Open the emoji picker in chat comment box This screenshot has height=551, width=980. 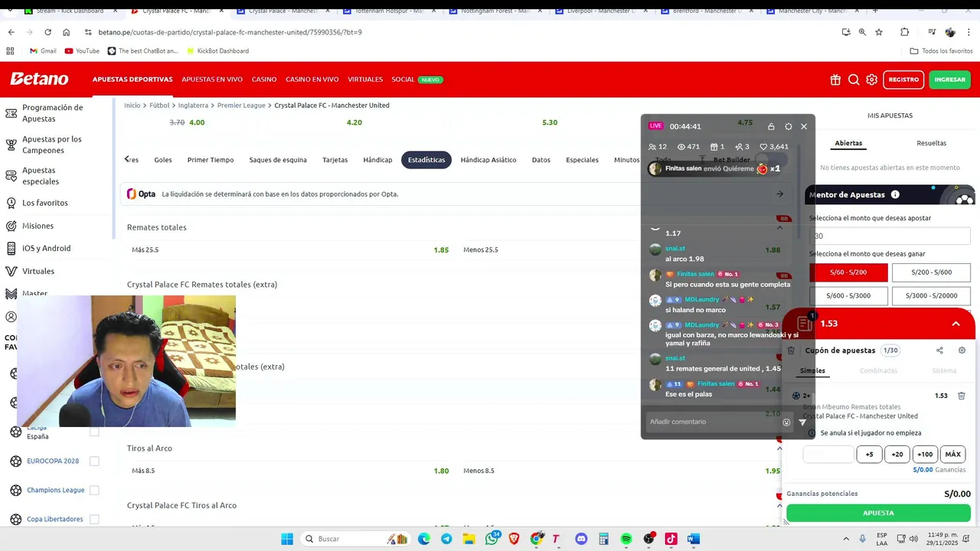point(786,422)
